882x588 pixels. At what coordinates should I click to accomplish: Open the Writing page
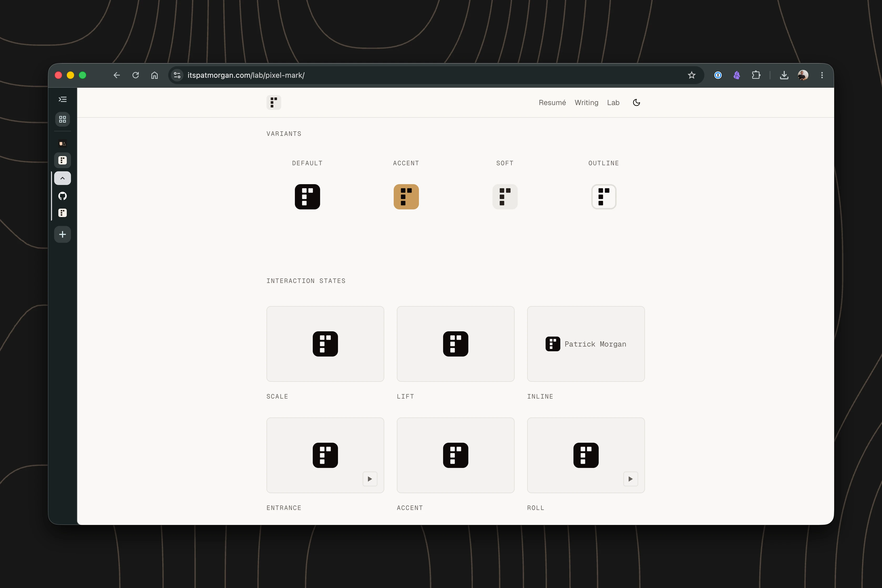[586, 102]
